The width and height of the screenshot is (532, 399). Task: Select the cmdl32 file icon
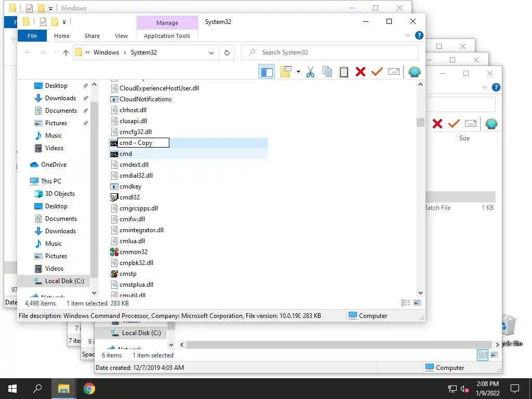tap(114, 197)
